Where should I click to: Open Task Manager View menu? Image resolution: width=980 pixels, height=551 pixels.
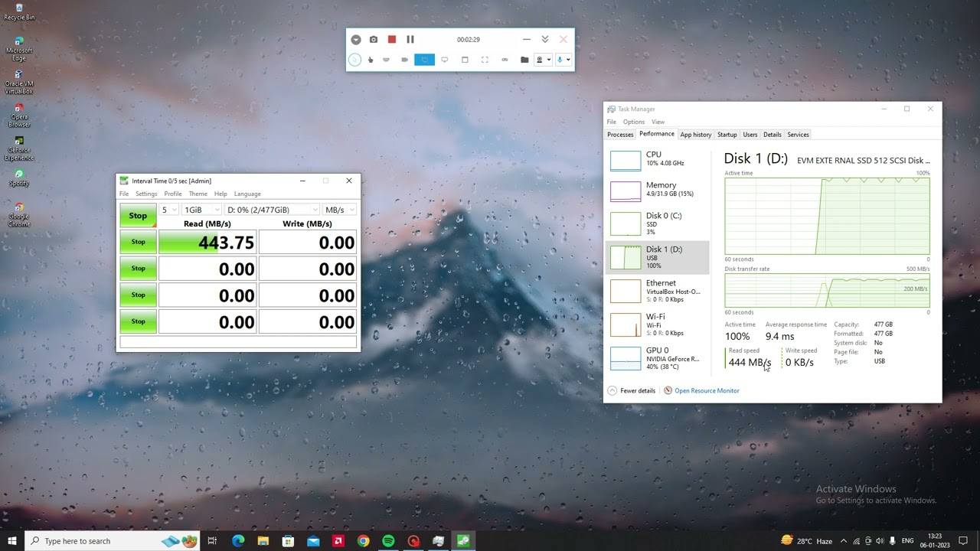pos(658,122)
